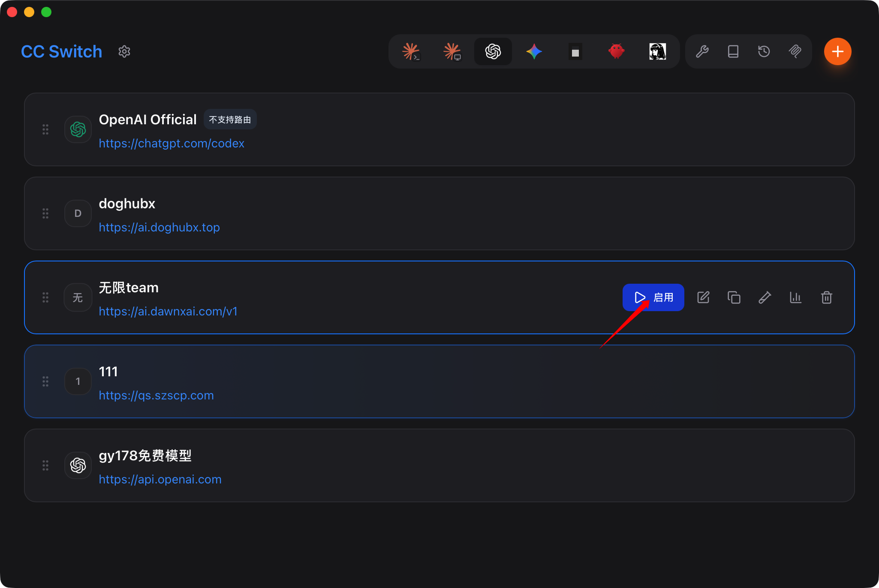Open the wrench tools icon

pyautogui.click(x=702, y=51)
